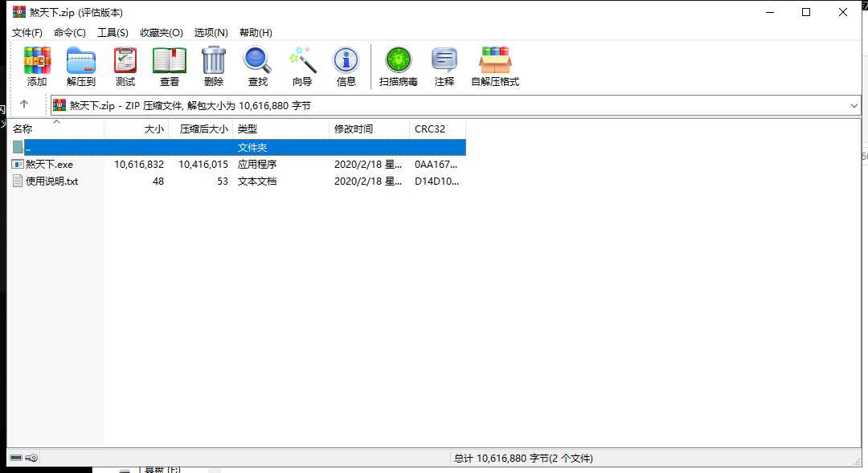
Task: Click the 删除 (Delete) trash icon
Action: pos(213,61)
